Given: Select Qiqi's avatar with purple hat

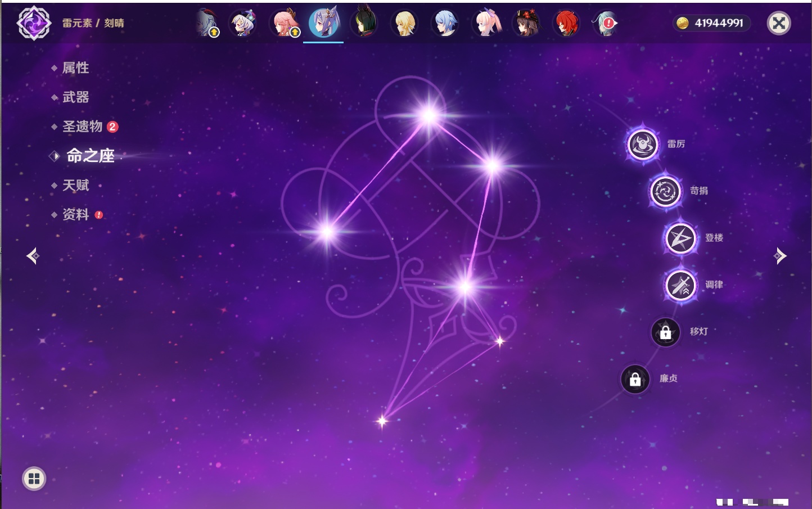Looking at the screenshot, I should [244, 24].
